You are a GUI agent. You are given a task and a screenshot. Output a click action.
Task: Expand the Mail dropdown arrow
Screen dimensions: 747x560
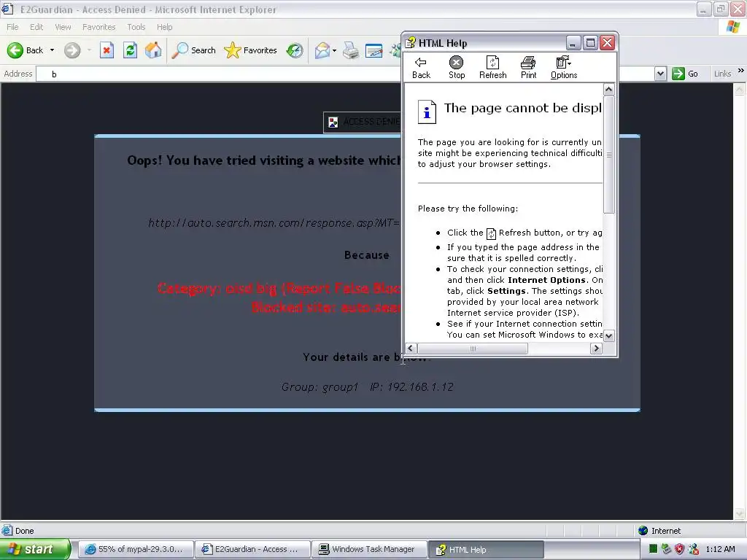coord(334,50)
